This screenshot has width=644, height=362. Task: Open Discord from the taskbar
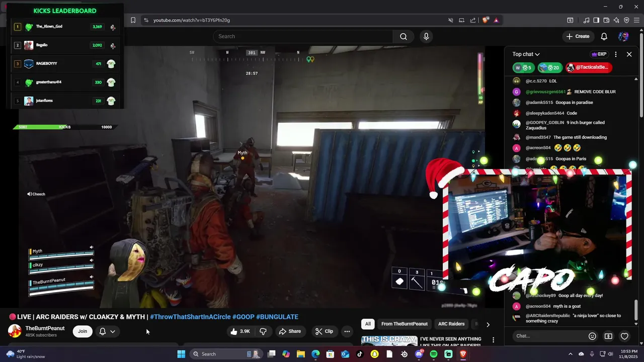point(419,354)
